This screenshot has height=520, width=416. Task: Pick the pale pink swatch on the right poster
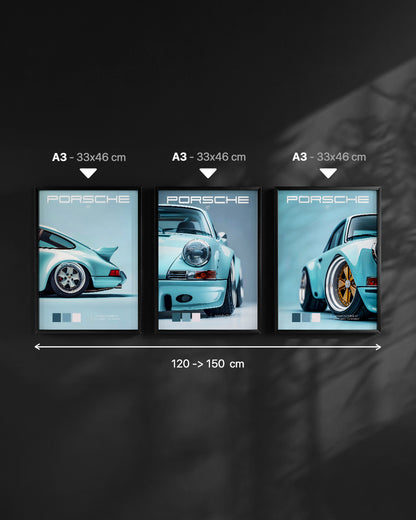(316, 317)
